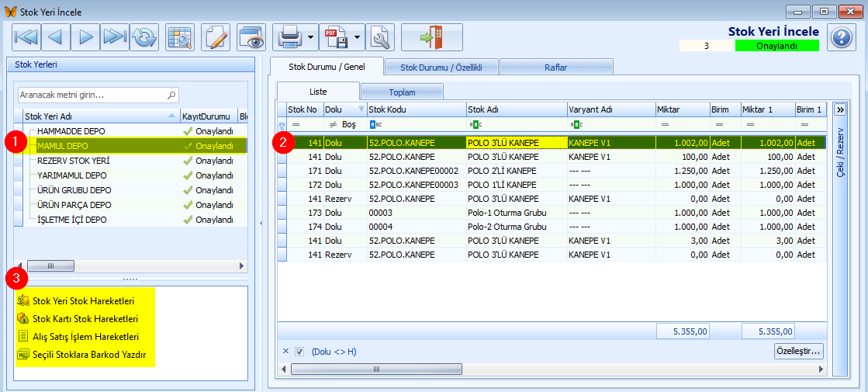Expand the Çeki / Rezerv side panel
The width and height of the screenshot is (868, 392).
click(840, 109)
